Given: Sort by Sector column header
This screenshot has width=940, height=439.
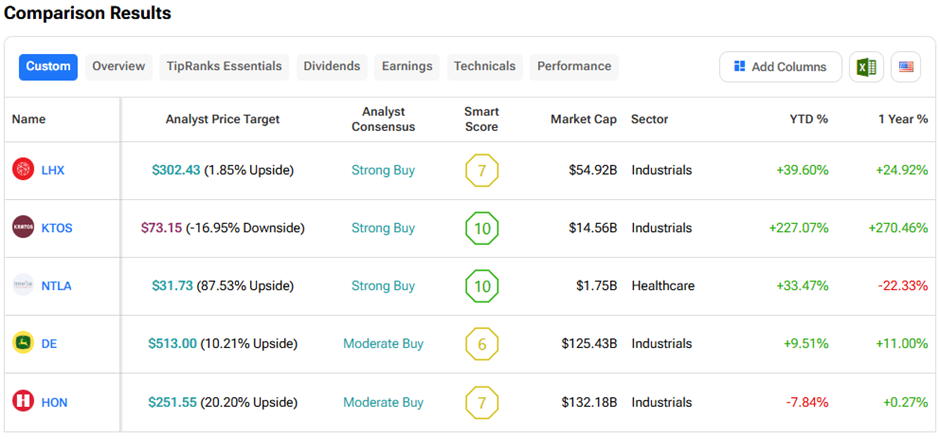Looking at the screenshot, I should point(650,119).
